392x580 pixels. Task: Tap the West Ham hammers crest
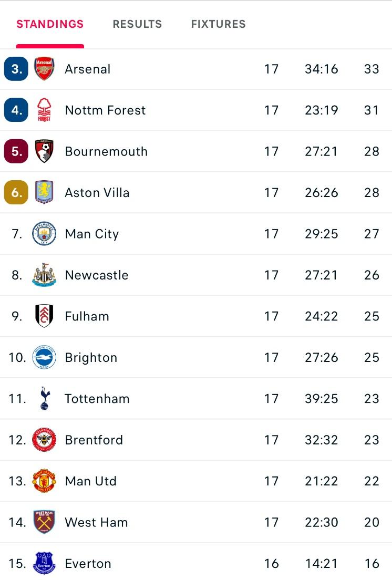[44, 522]
